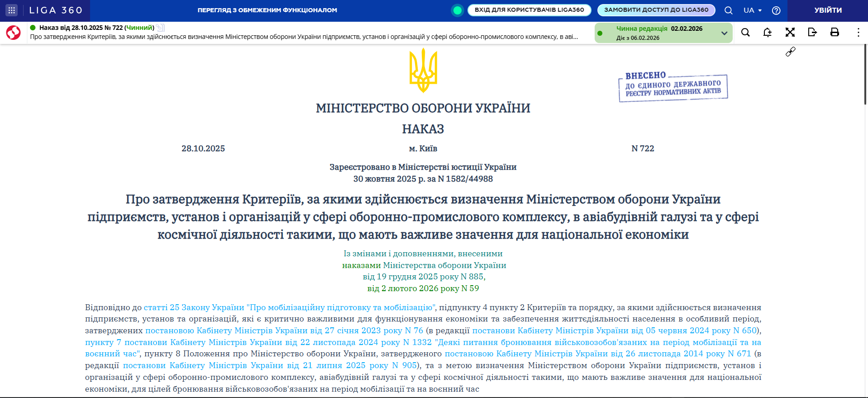Click the НАКАЗ heading

pos(423,129)
